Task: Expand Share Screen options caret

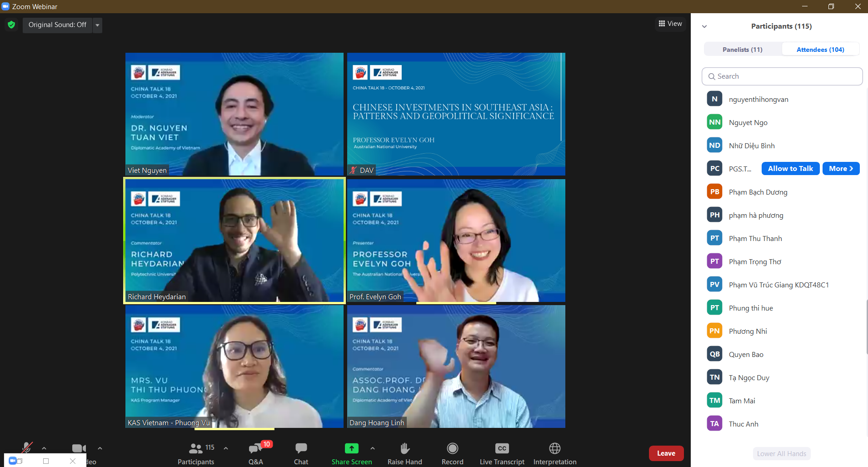Action: click(373, 448)
